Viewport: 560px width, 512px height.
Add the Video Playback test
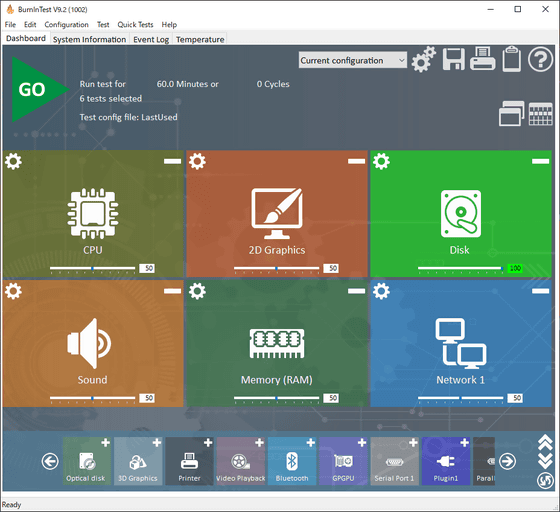[x=260, y=443]
